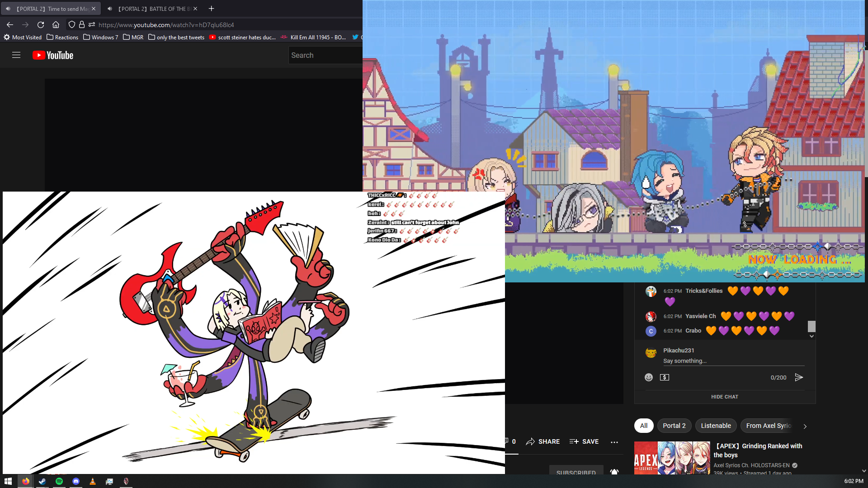Open system monitor app in taskbar

click(109, 481)
